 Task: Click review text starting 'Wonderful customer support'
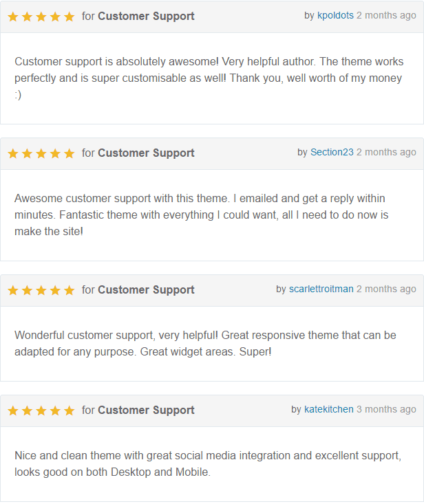205,343
